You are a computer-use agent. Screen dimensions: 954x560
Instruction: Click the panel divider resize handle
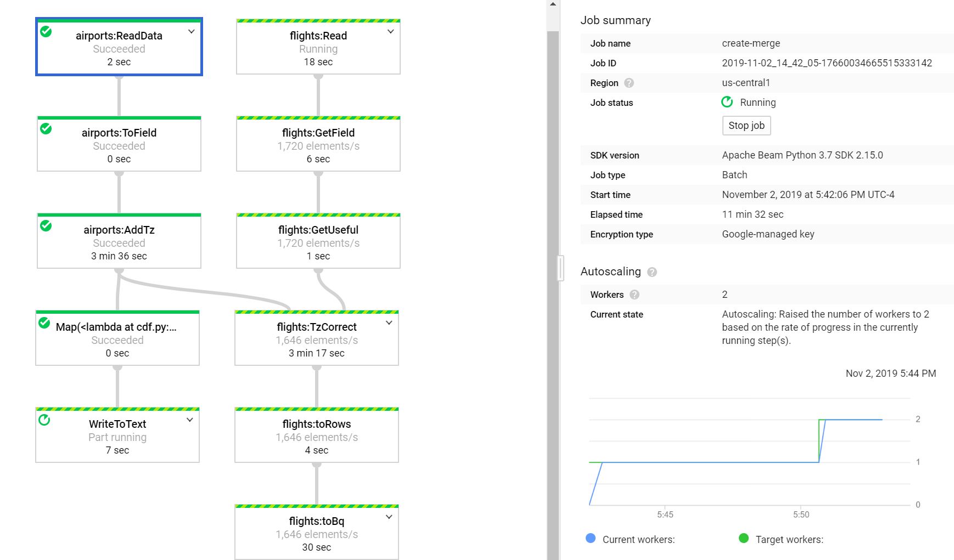pyautogui.click(x=560, y=268)
